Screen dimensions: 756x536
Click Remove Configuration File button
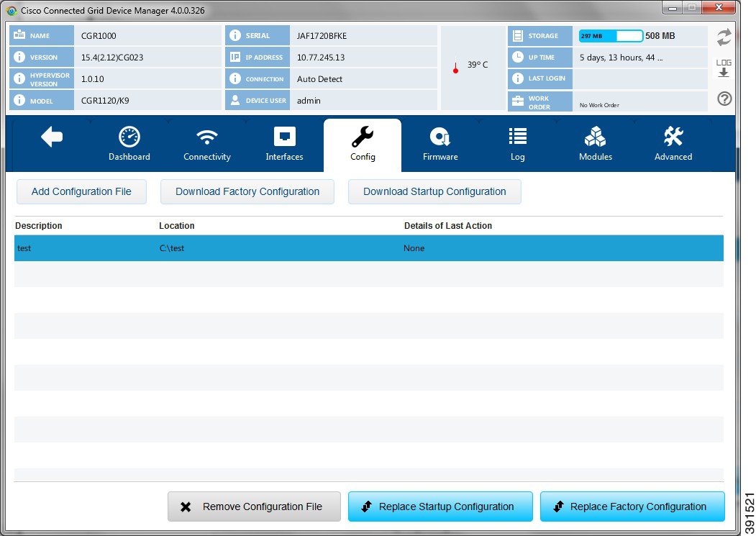coord(254,507)
